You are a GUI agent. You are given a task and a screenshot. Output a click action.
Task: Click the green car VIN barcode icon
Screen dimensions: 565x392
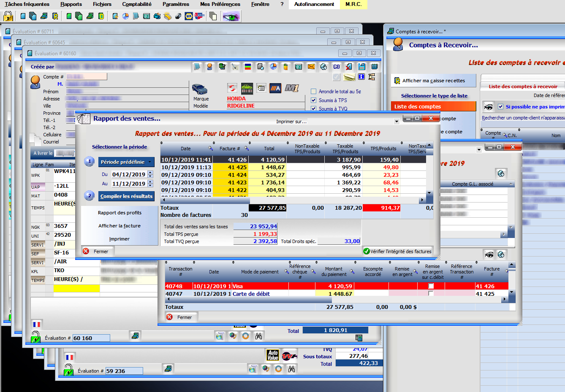[247, 88]
